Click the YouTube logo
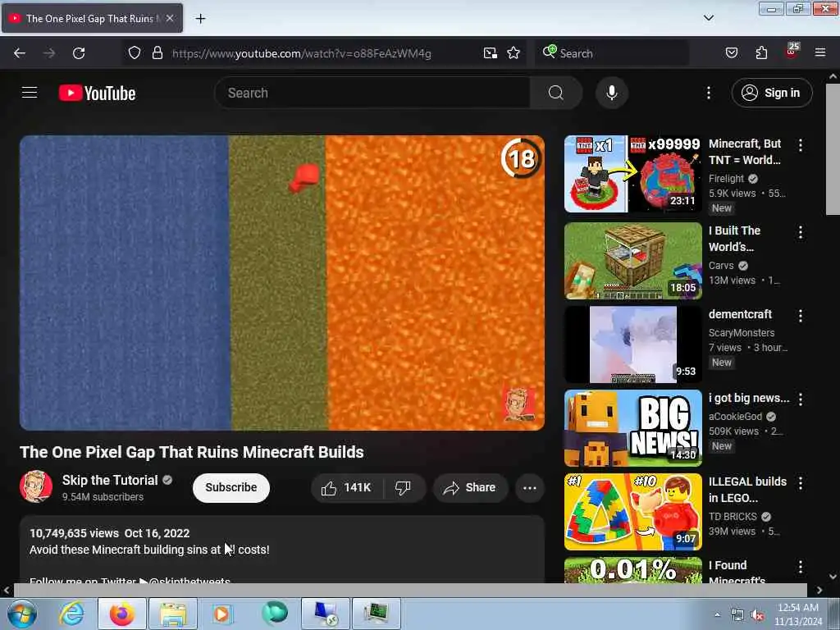Viewport: 840px width, 630px height. coord(97,94)
